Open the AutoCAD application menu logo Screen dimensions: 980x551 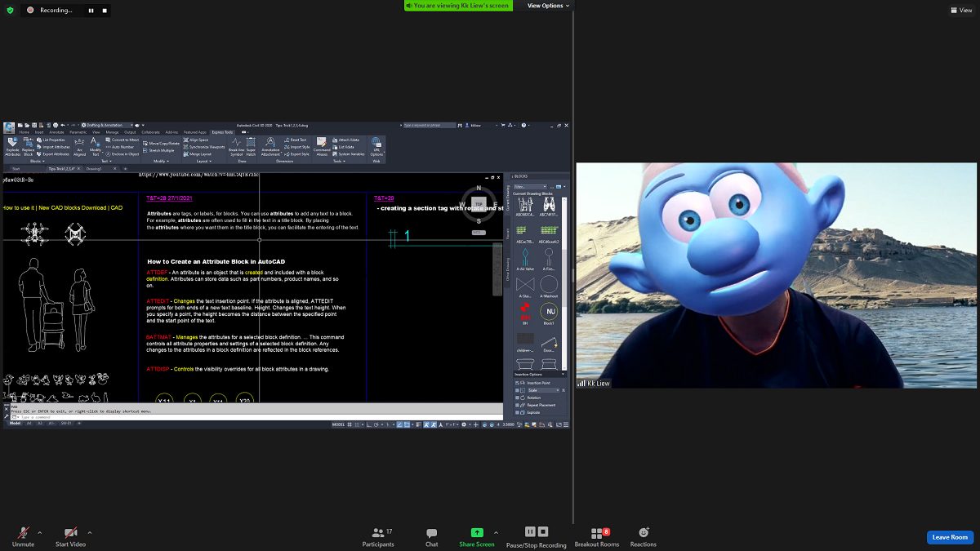pyautogui.click(x=9, y=127)
